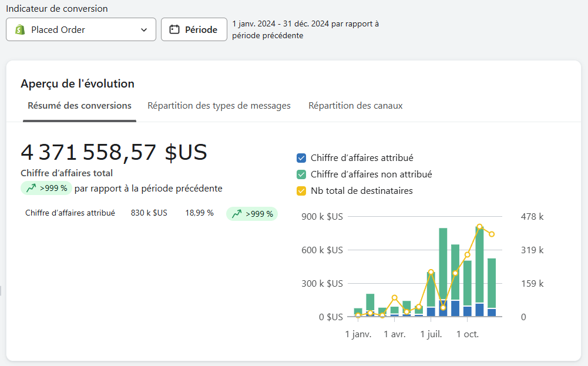The height and width of the screenshot is (366, 588).
Task: Open the Placed Order dropdown
Action: tap(80, 29)
